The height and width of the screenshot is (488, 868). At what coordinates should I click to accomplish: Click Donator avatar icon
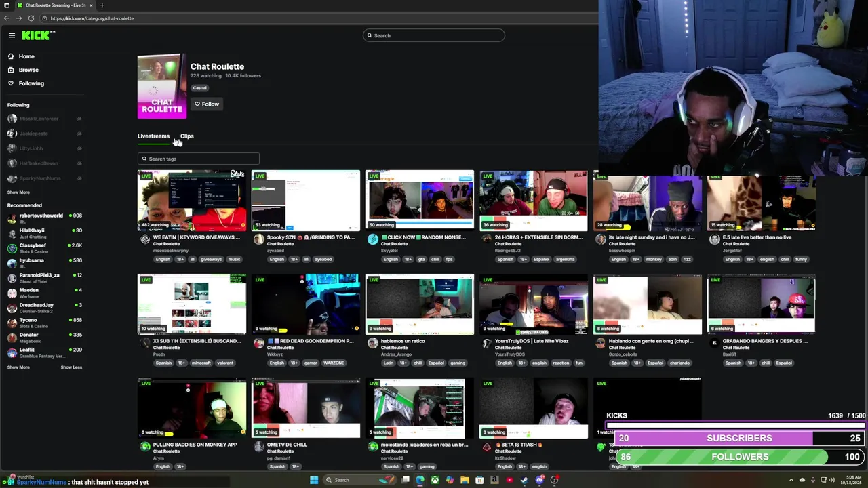coord(12,338)
